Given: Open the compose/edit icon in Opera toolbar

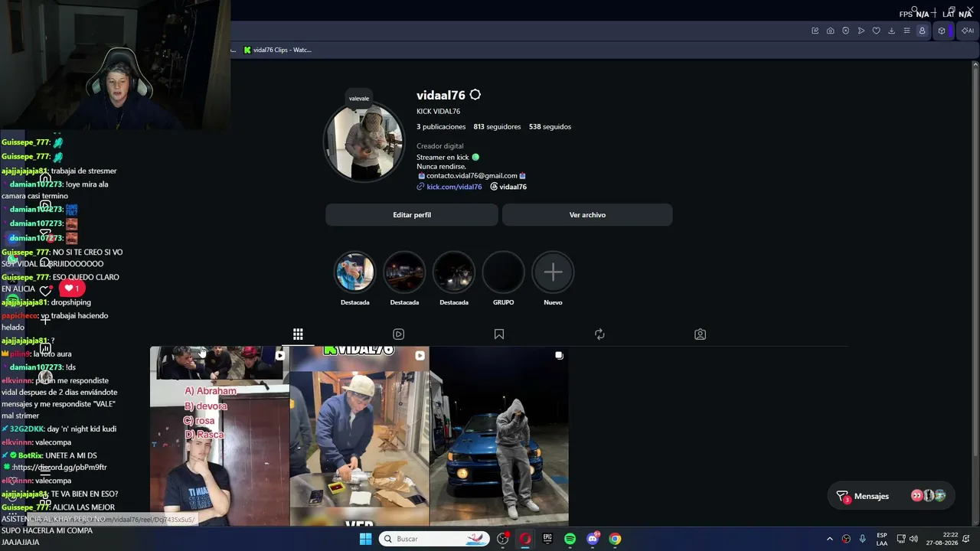Looking at the screenshot, I should pos(815,31).
